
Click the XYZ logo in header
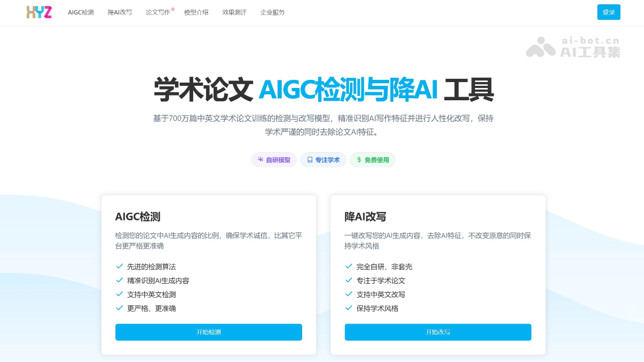tap(39, 12)
